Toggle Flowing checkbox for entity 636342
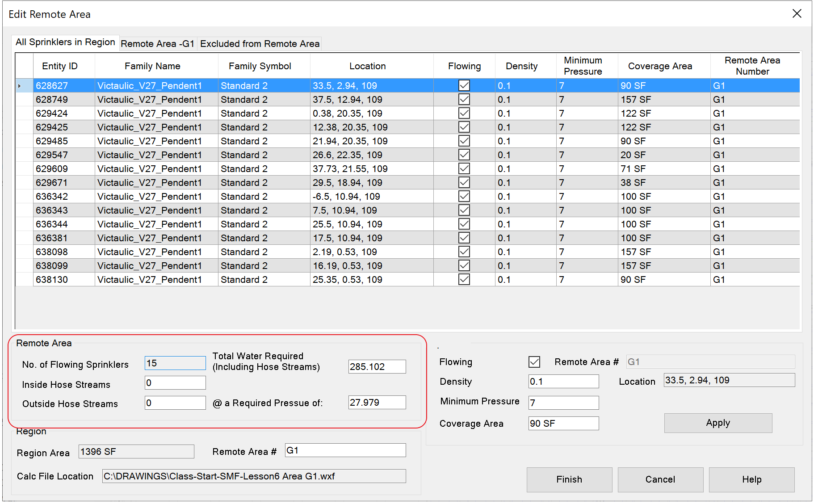The image size is (814, 504). point(464,196)
